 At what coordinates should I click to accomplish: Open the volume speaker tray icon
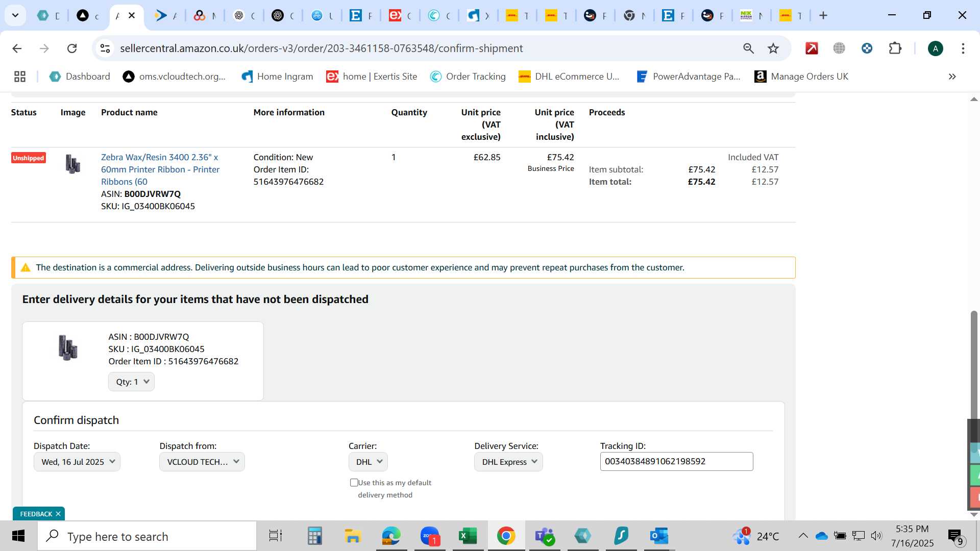[876, 536]
